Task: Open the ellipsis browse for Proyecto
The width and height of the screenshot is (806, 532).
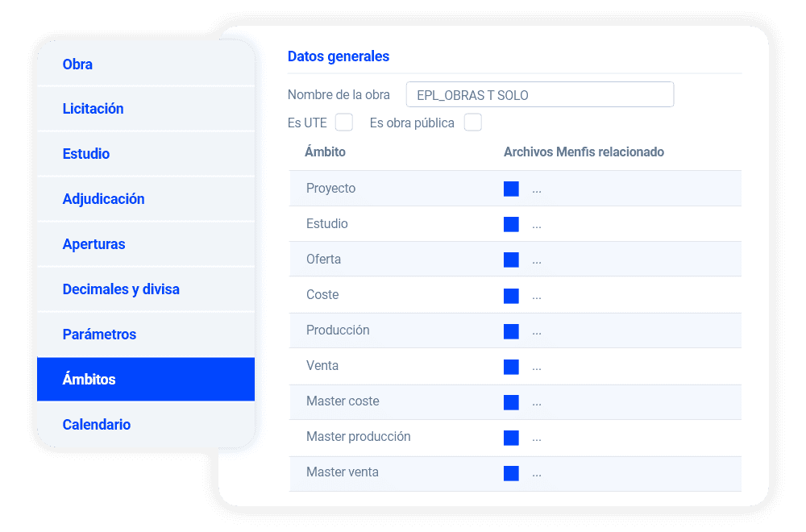Action: coord(537,191)
